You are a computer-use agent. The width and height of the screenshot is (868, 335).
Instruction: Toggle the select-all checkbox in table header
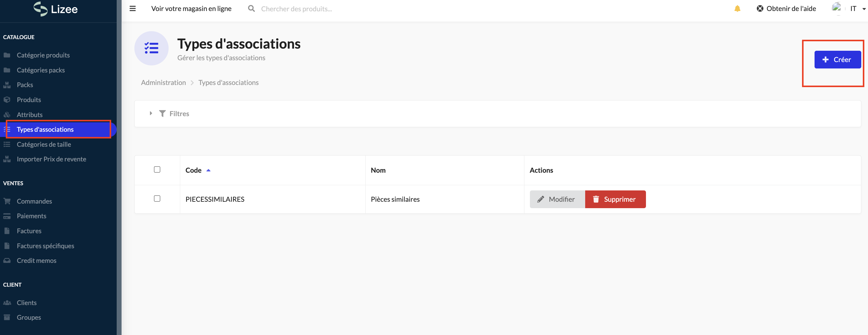[x=157, y=169]
